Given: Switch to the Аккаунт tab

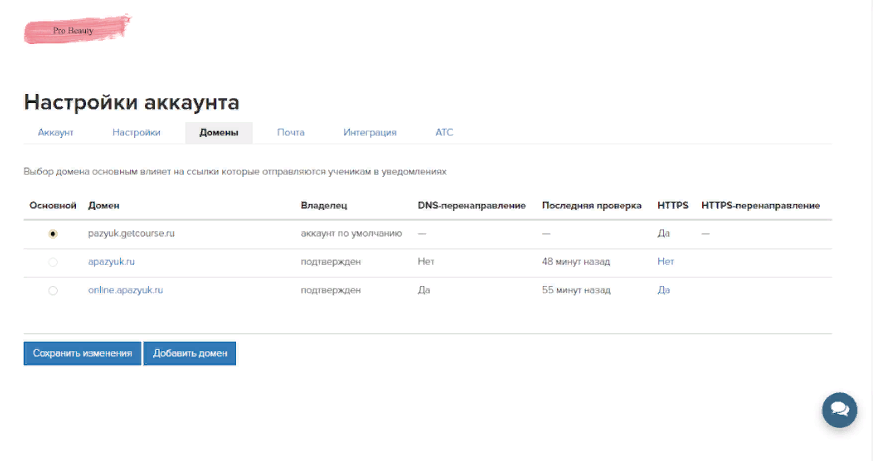Looking at the screenshot, I should point(56,133).
